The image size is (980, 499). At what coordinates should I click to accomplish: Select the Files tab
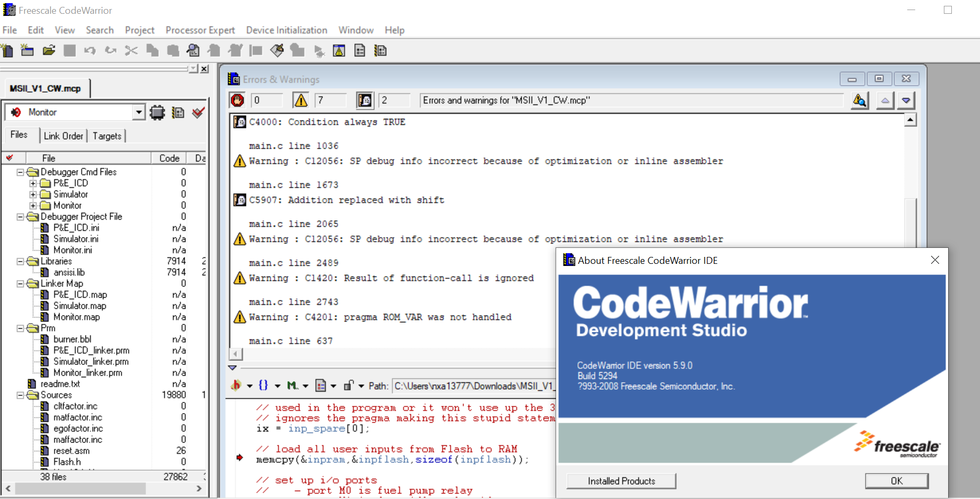(19, 135)
